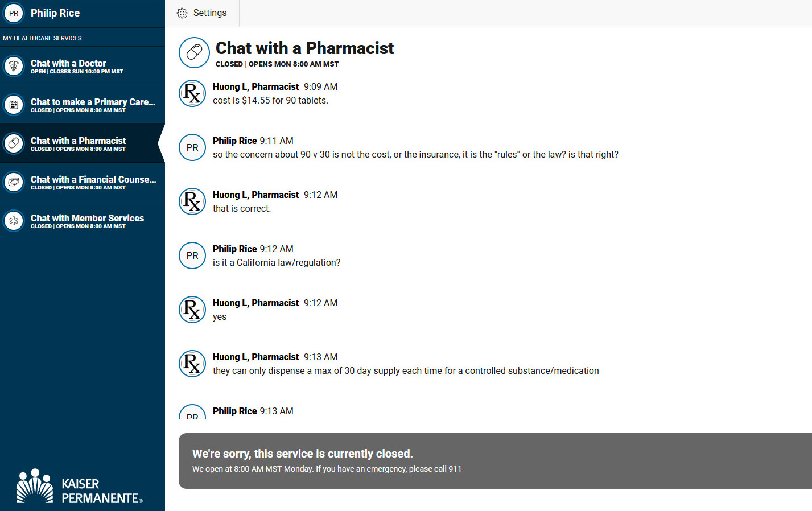This screenshot has height=511, width=812.
Task: Click the Primary Care calendar icon
Action: pos(14,105)
